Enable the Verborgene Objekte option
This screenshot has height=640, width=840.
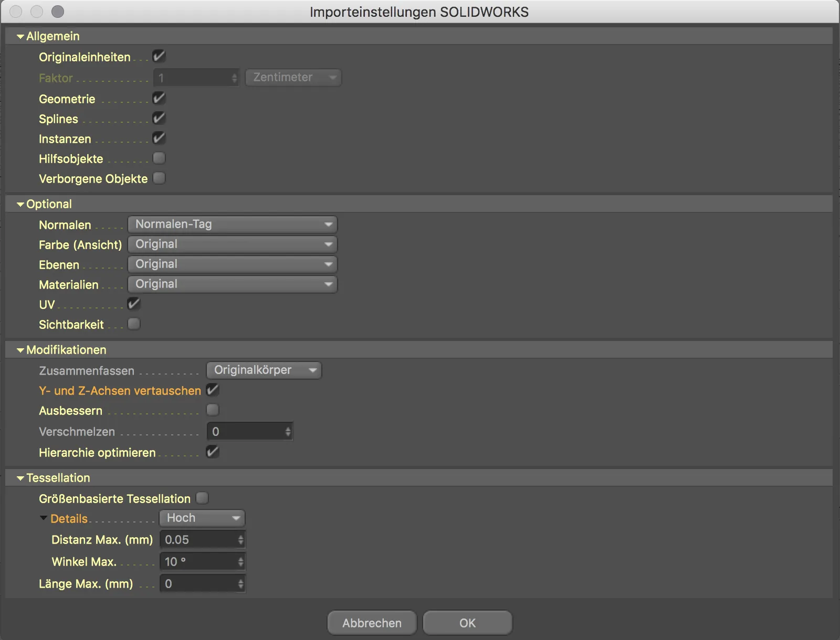click(159, 178)
